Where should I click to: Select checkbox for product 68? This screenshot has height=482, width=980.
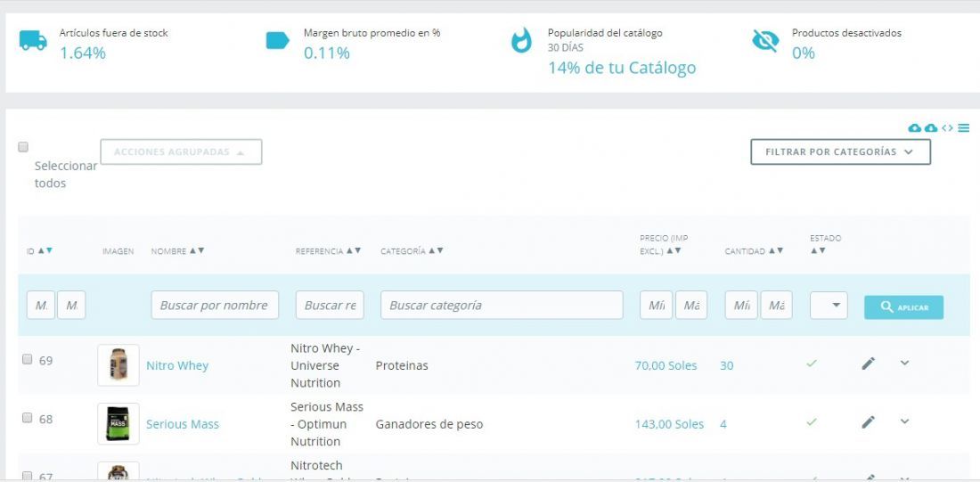(x=27, y=418)
